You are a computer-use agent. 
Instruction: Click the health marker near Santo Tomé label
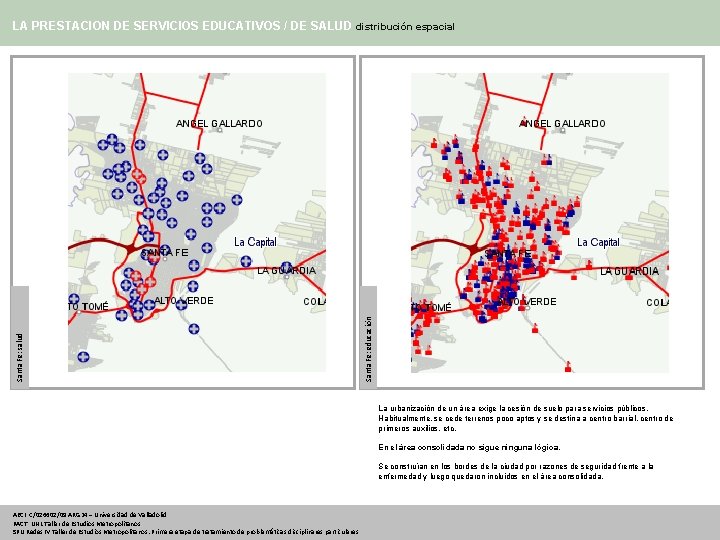(74, 299)
